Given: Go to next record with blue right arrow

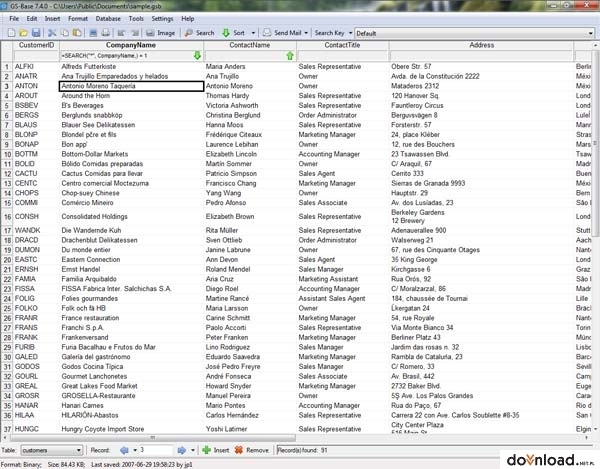Looking at the screenshot, I should click(182, 450).
